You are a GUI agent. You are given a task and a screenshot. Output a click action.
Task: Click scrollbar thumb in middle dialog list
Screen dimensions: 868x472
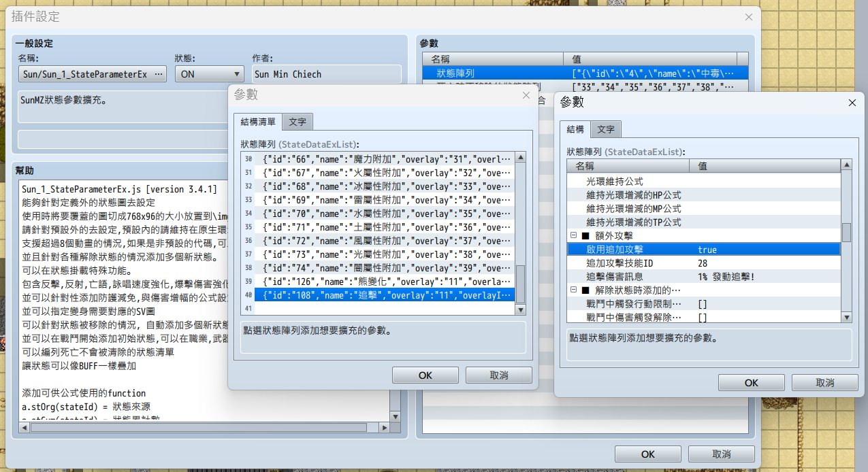(x=521, y=284)
